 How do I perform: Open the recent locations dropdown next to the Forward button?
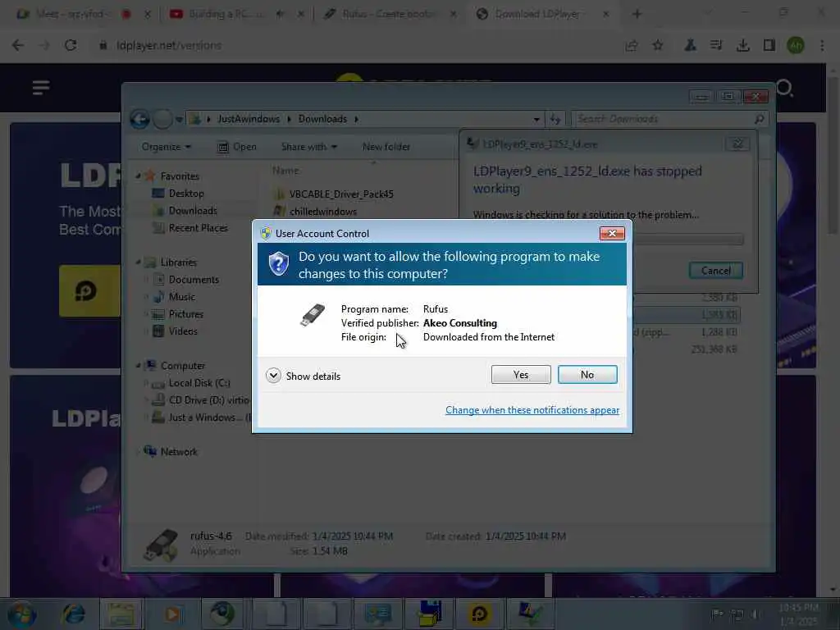point(180,120)
